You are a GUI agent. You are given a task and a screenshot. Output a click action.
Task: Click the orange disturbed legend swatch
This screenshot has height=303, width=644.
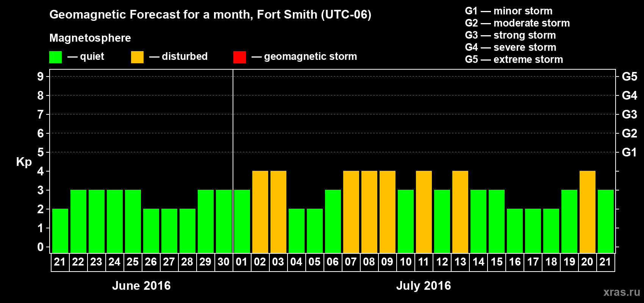(137, 57)
